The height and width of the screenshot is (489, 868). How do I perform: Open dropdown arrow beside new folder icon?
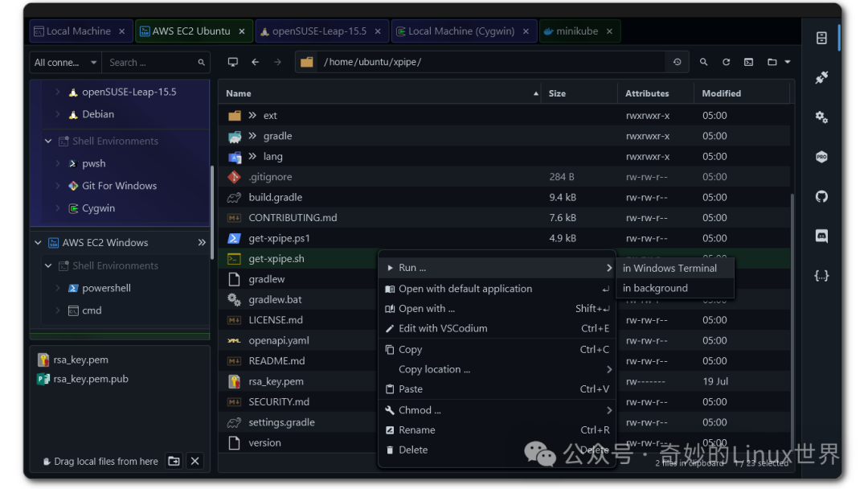point(788,62)
